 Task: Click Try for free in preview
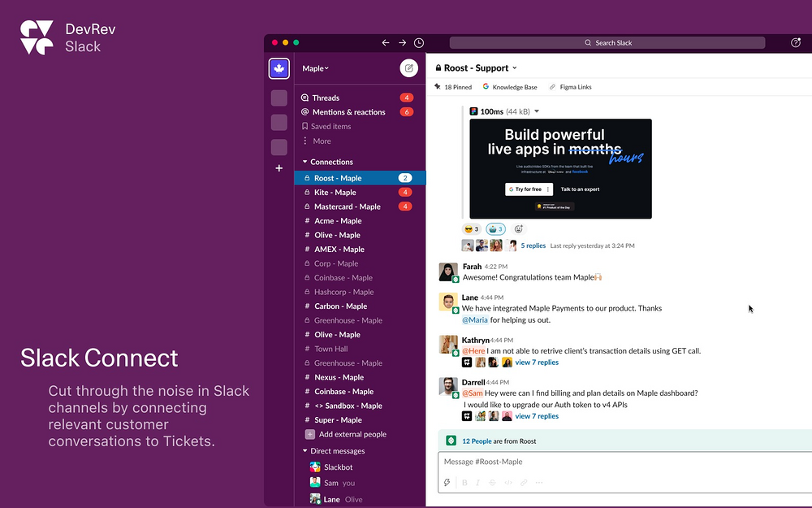529,189
